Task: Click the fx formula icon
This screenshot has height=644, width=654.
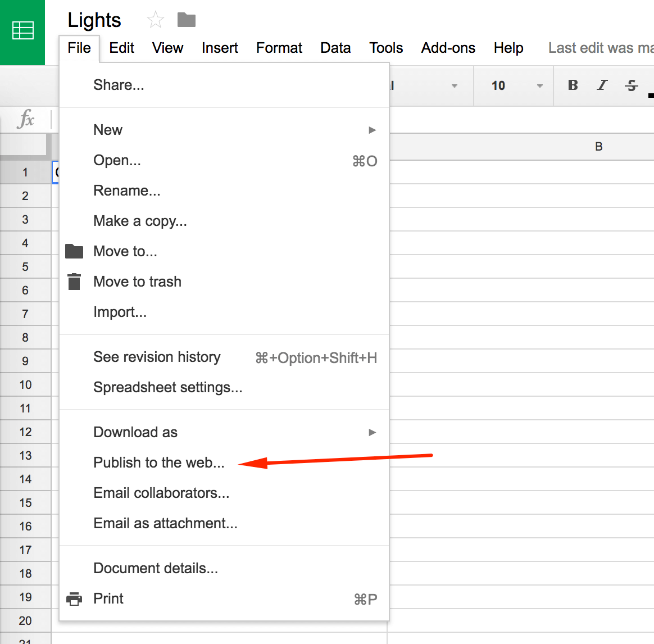Action: click(x=26, y=119)
